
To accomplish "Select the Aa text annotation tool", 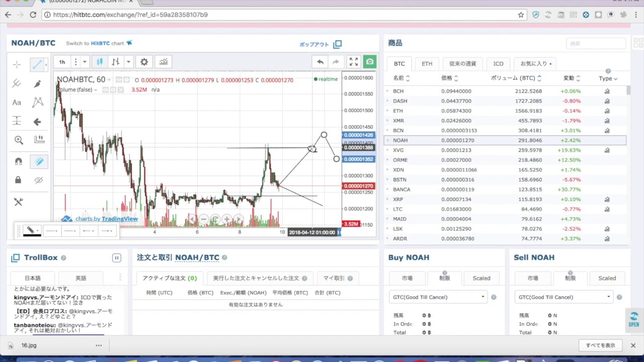I will click(x=17, y=103).
